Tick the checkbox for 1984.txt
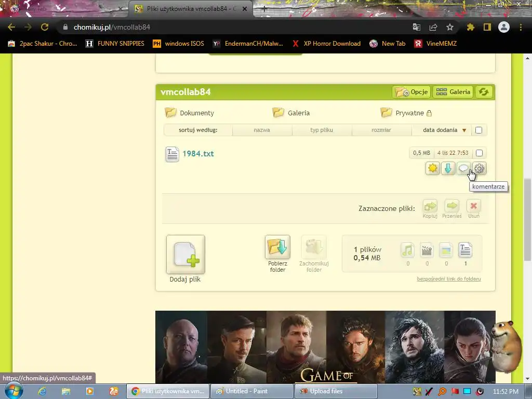The width and height of the screenshot is (532, 399). coord(479,153)
